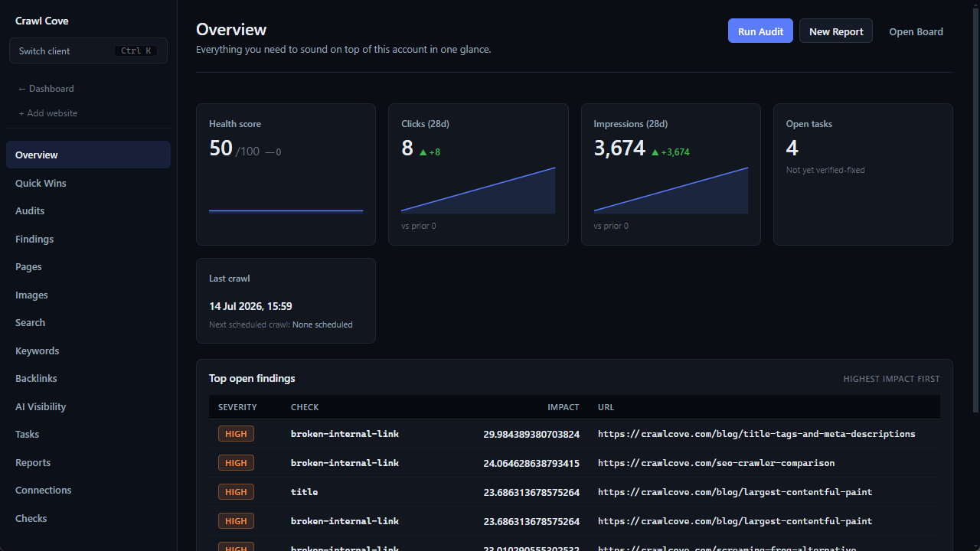Select Overview in sidebar
The height and width of the screenshot is (551, 980).
point(88,155)
